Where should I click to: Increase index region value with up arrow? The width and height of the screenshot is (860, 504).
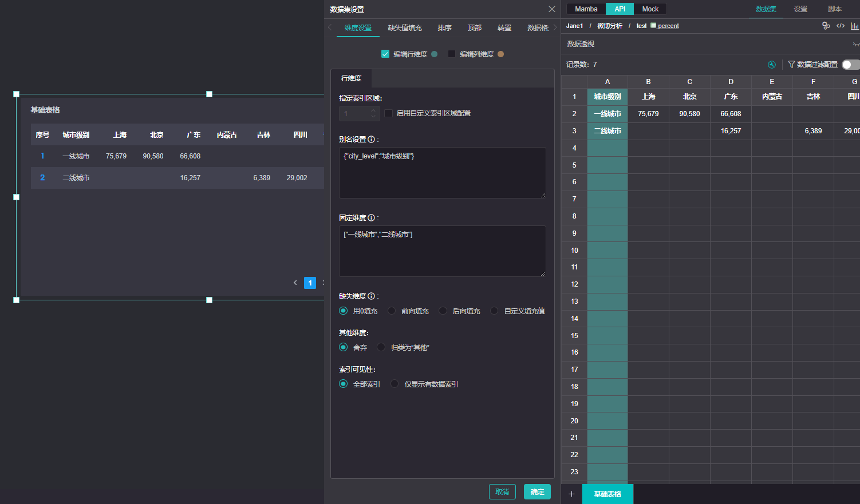coord(373,110)
